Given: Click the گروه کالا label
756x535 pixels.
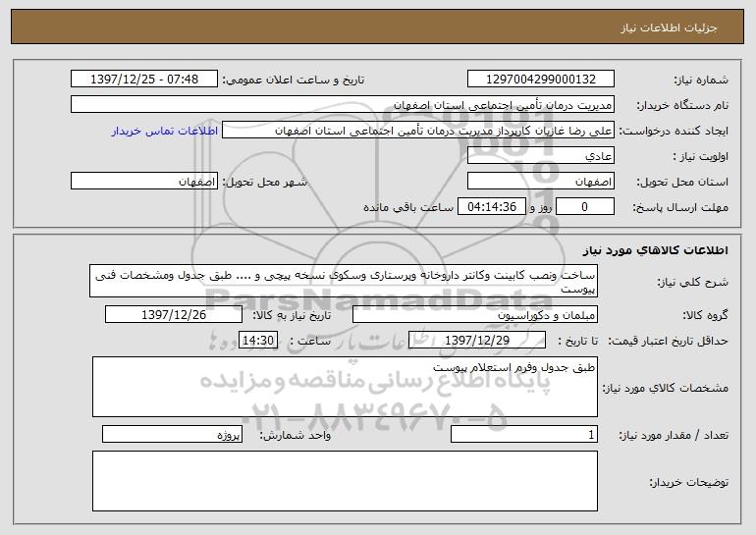Looking at the screenshot, I should click(705, 315).
